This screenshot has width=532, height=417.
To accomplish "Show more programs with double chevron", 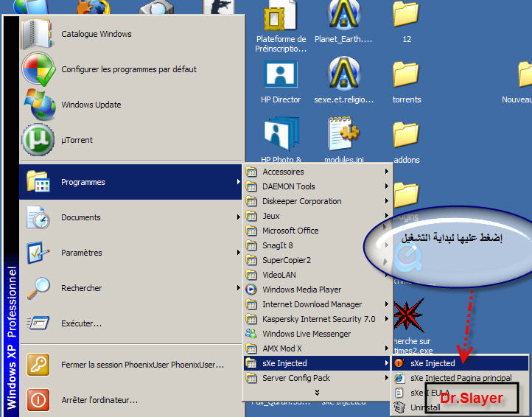I will [317, 393].
